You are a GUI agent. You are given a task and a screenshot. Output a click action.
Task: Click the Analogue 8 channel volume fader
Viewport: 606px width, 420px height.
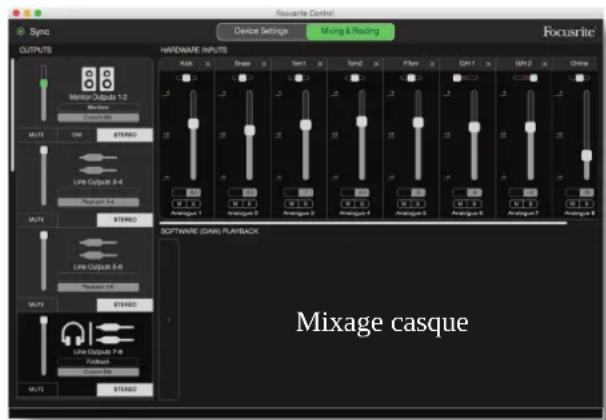pyautogui.click(x=586, y=155)
